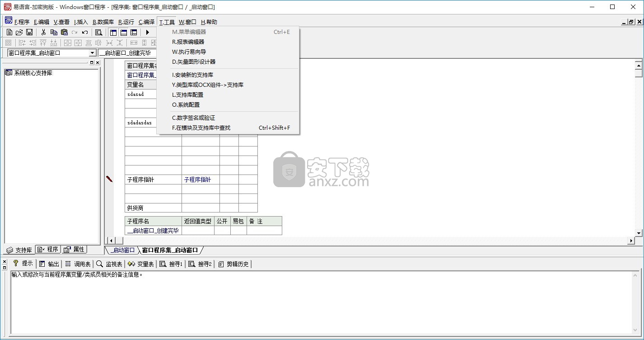Click the align top edges icon
The height and width of the screenshot is (340, 644).
[43, 42]
